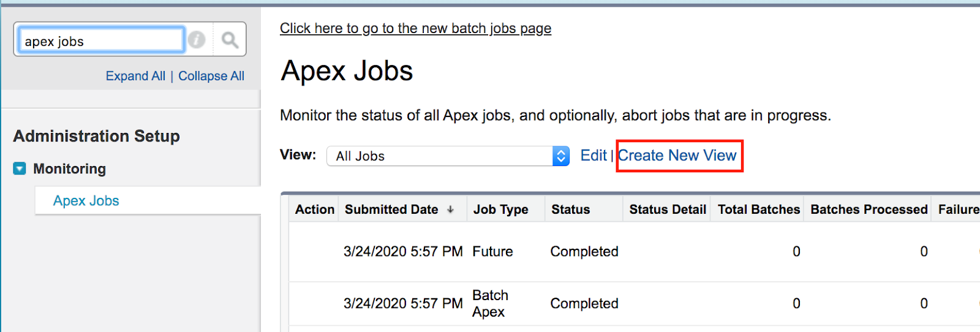The image size is (980, 332).
Task: Click the Monitoring section label
Action: [69, 168]
